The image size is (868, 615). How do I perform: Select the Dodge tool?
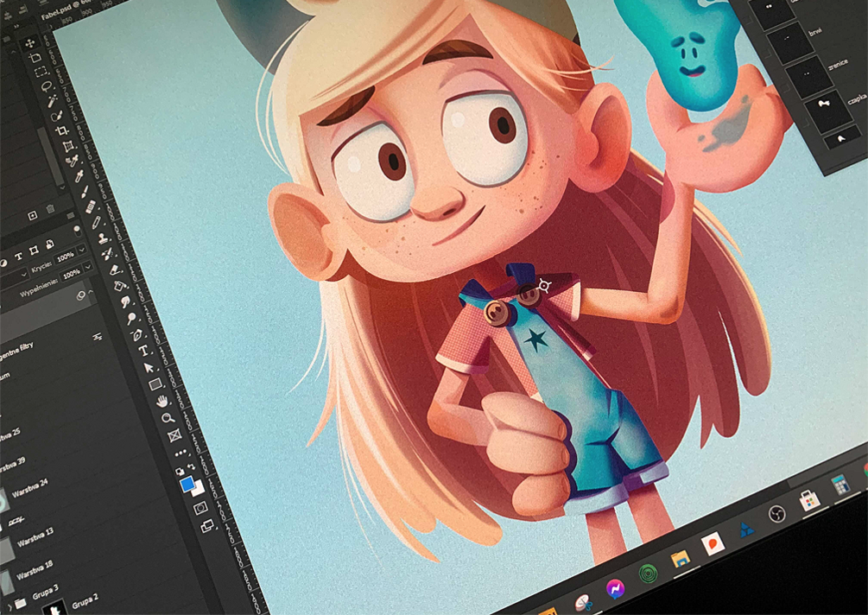click(132, 318)
